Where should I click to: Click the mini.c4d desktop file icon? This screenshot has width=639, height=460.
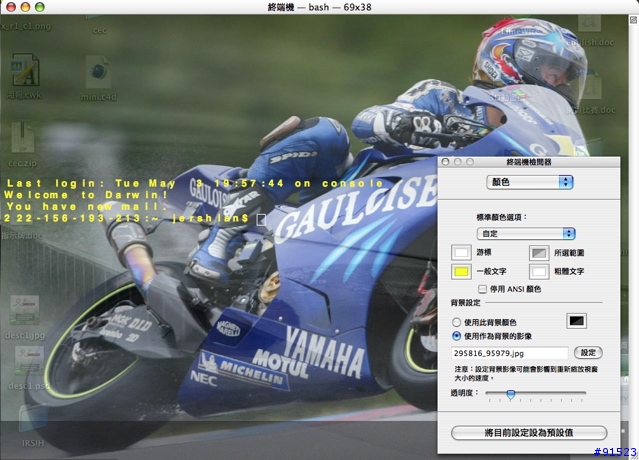98,73
